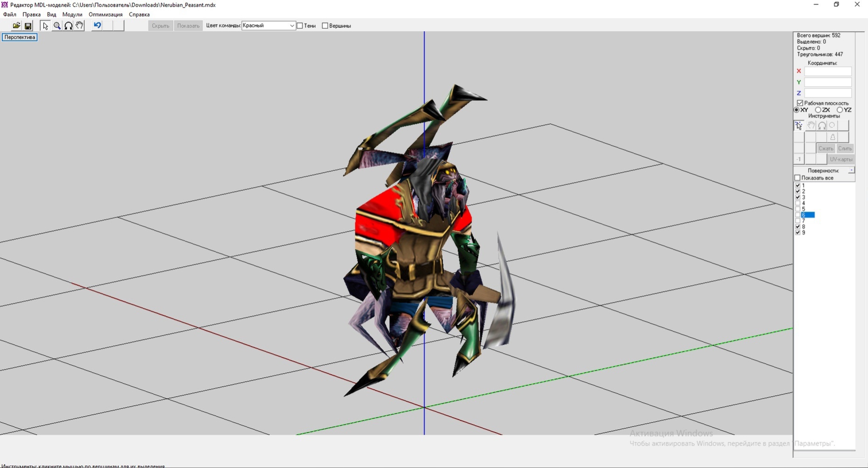Open the Модули menu

(72, 14)
